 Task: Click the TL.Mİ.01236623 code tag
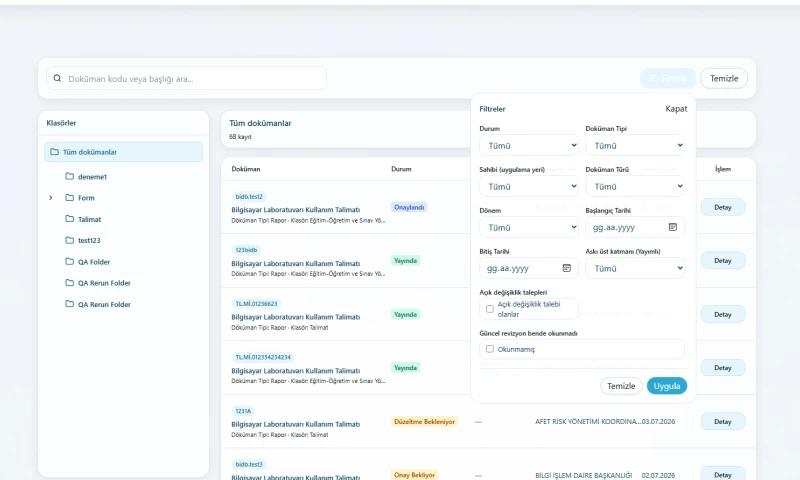tap(256, 304)
